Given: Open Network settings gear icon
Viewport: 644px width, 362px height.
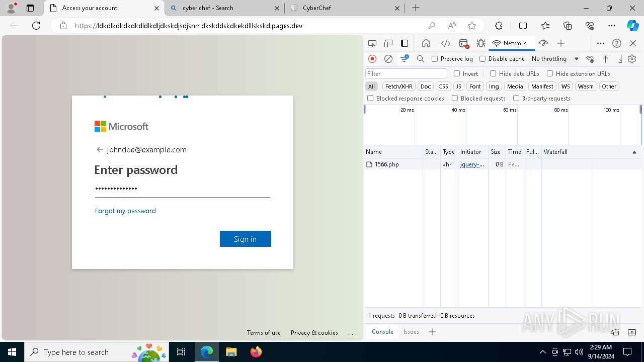Looking at the screenshot, I should click(x=632, y=59).
